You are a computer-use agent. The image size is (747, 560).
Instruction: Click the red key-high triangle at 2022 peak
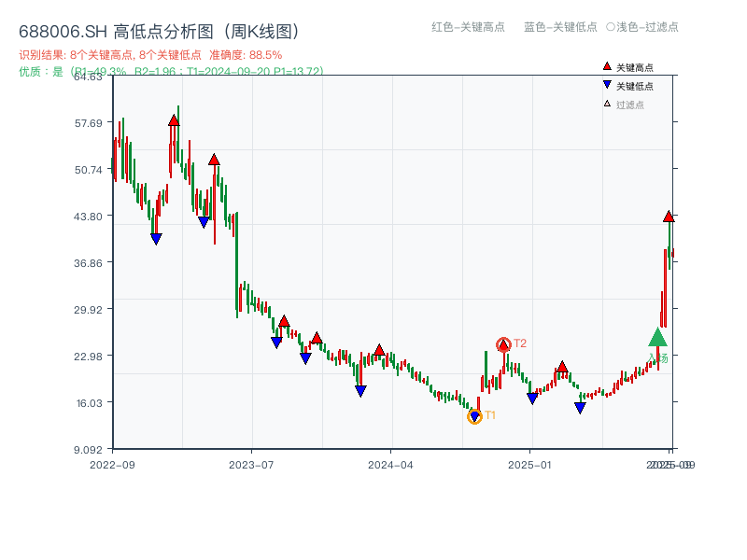click(173, 119)
